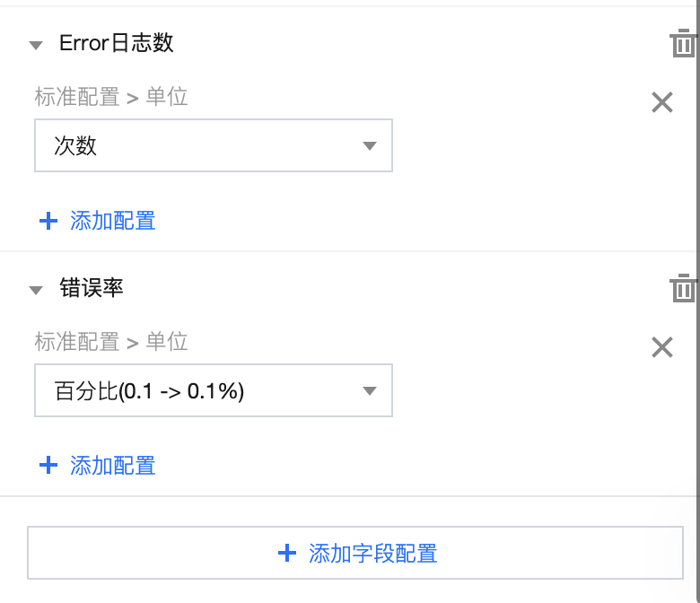Click 添加配置 link under Error日志数
700x603 pixels.
point(113,221)
